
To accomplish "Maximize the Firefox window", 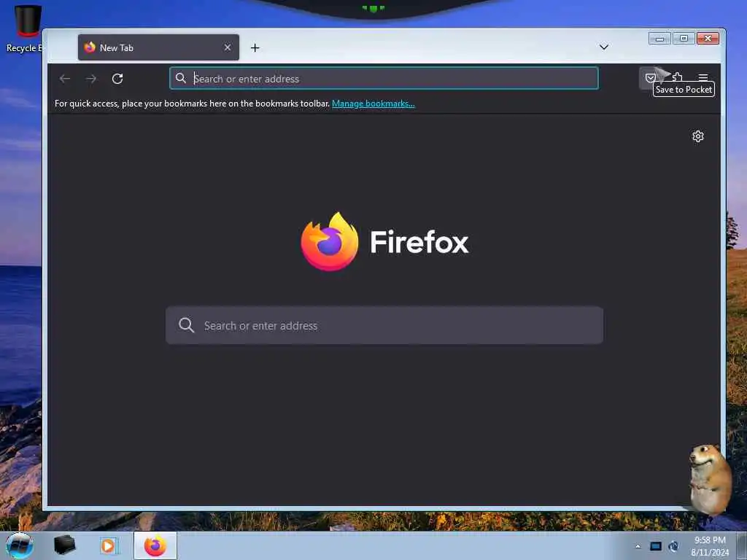I will pyautogui.click(x=684, y=39).
